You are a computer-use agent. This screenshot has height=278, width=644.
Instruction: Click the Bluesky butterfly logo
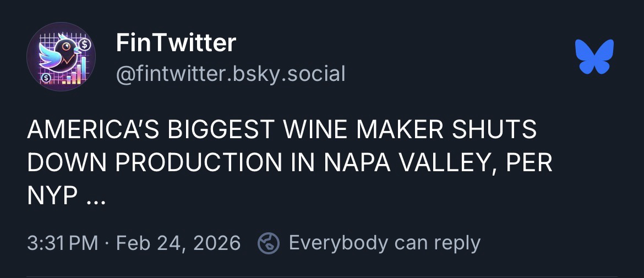(x=594, y=56)
